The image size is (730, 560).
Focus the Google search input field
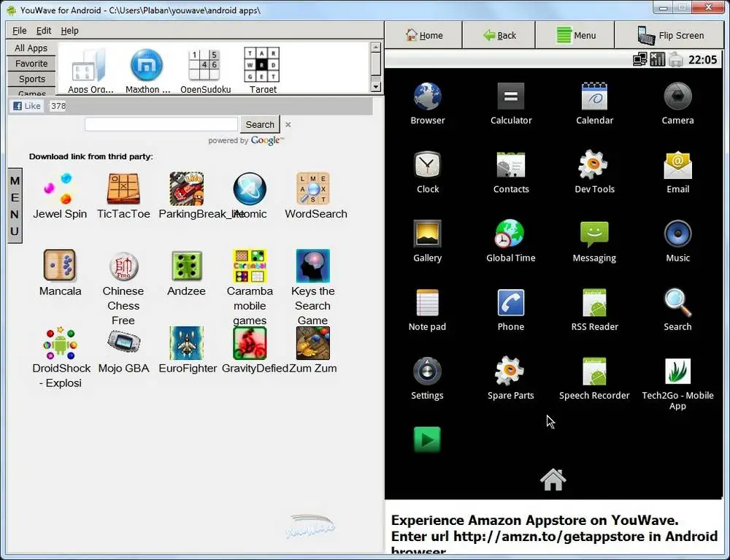tap(161, 124)
